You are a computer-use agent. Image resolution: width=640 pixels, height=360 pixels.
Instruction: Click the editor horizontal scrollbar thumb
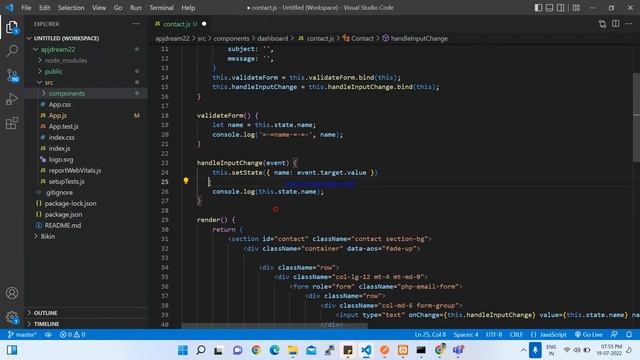(x=274, y=326)
